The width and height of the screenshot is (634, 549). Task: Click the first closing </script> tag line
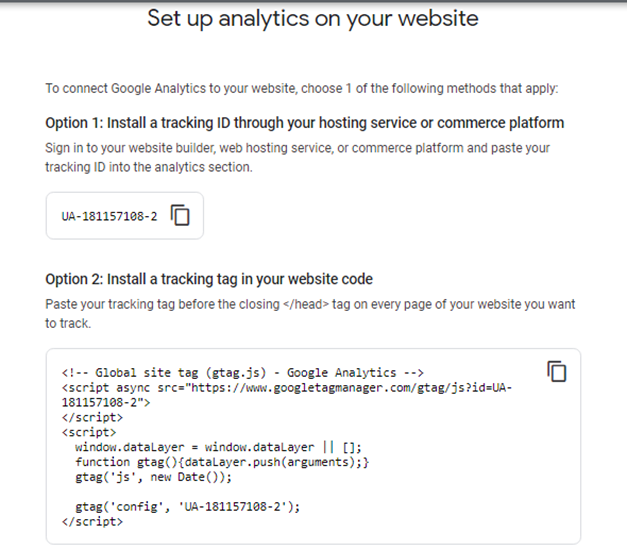pyautogui.click(x=92, y=417)
